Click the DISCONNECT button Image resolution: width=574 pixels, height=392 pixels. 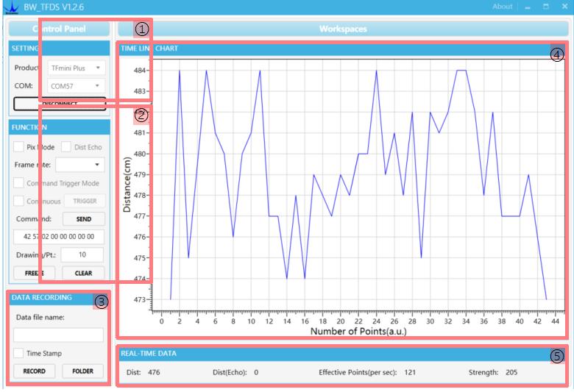click(x=60, y=104)
